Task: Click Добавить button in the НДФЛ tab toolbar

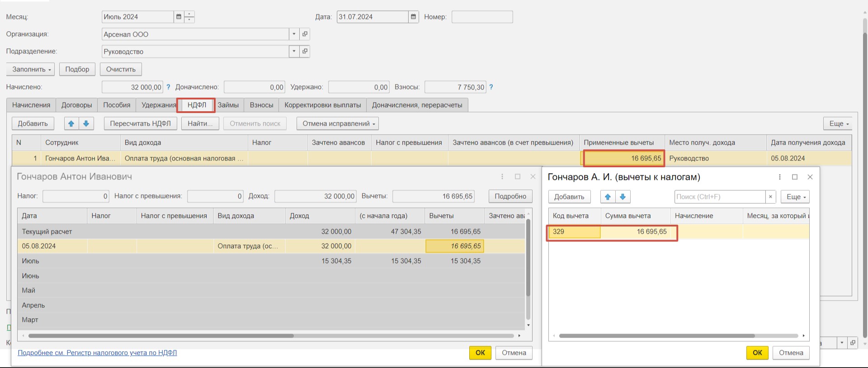Action: click(33, 123)
